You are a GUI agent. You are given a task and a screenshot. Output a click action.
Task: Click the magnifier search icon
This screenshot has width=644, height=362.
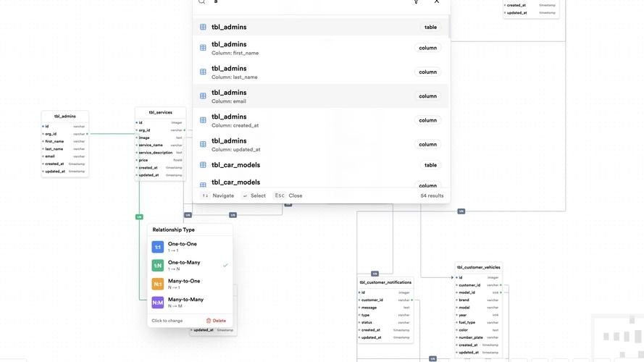click(202, 1)
